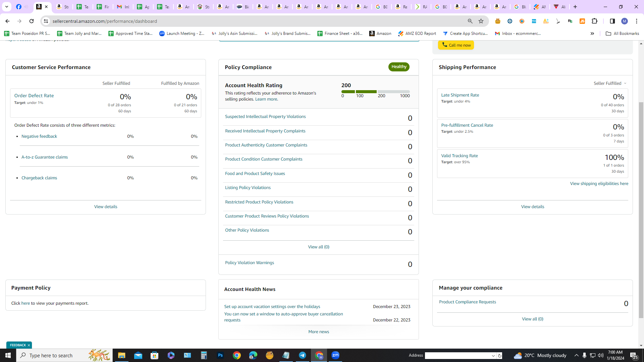Viewport: 644px width, 362px height.
Task: Open a new browser tab
Action: pyautogui.click(x=575, y=7)
